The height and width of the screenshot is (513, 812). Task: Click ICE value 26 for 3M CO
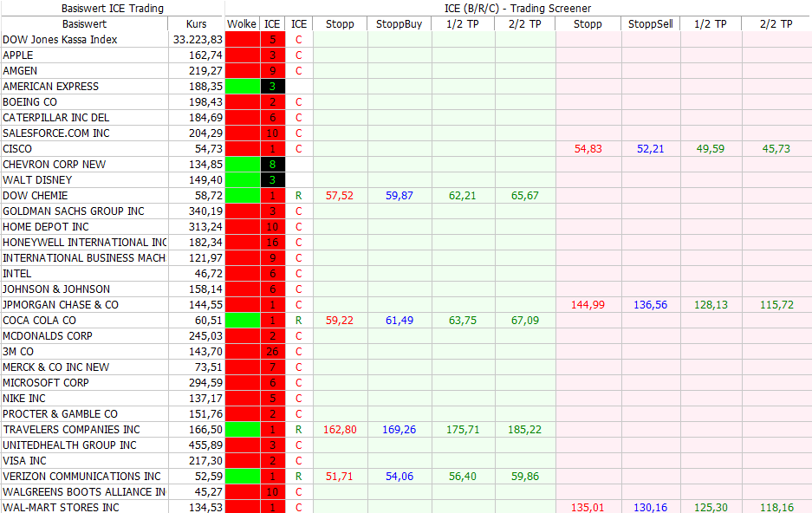click(272, 352)
